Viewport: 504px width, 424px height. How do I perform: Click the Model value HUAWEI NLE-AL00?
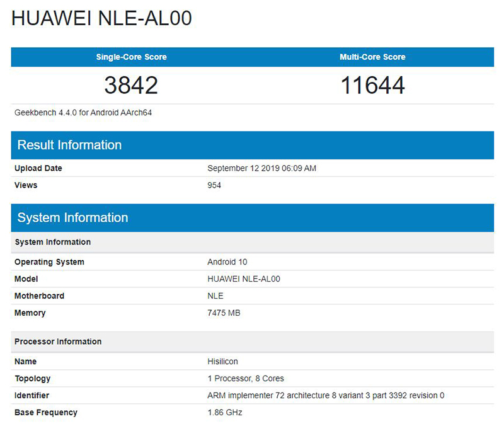pyautogui.click(x=245, y=279)
